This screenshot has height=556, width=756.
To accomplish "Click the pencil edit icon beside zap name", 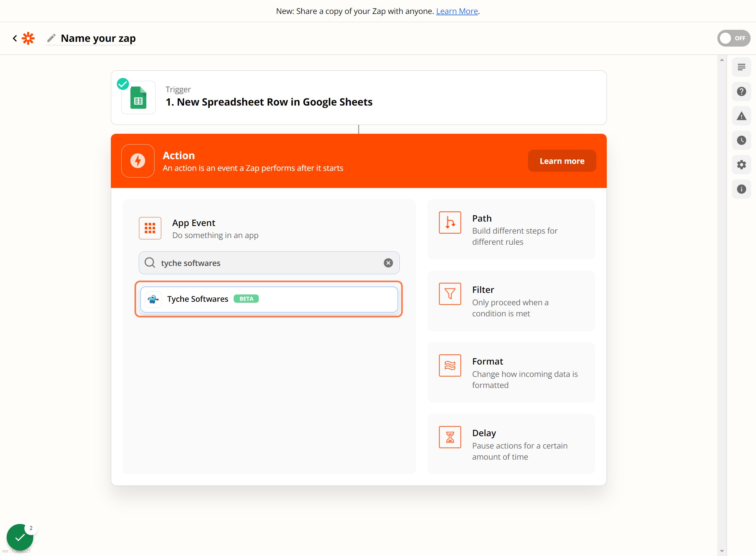I will click(51, 38).
